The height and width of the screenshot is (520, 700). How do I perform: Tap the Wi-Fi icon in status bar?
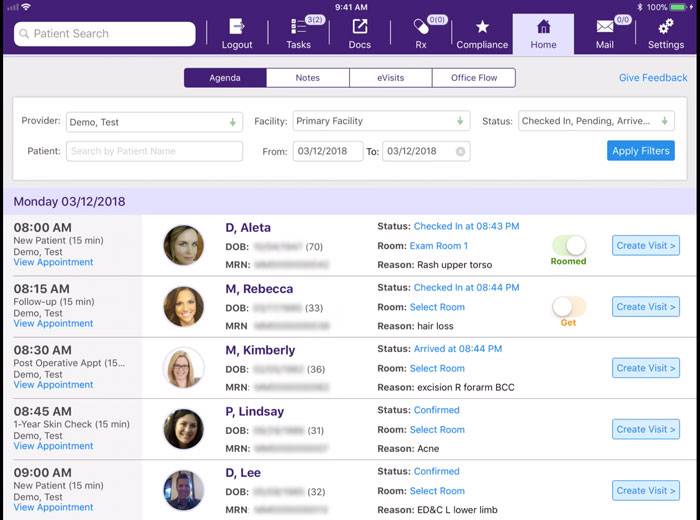(x=26, y=7)
